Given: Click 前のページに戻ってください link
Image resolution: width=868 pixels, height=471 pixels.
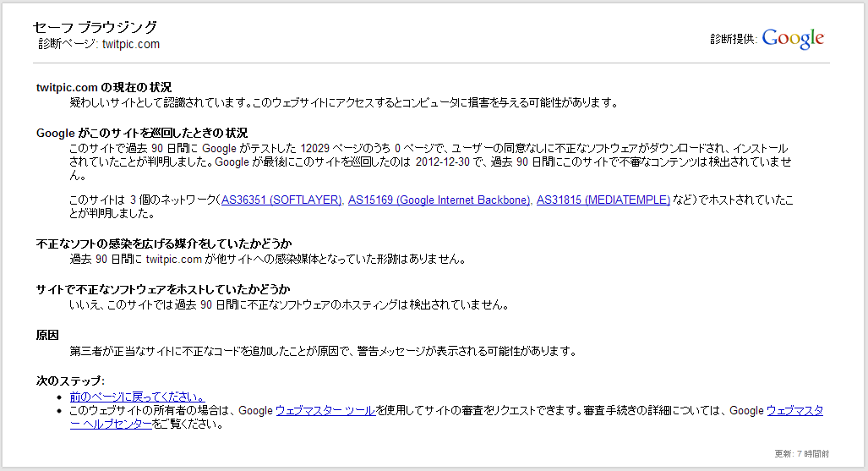Looking at the screenshot, I should (137, 397).
